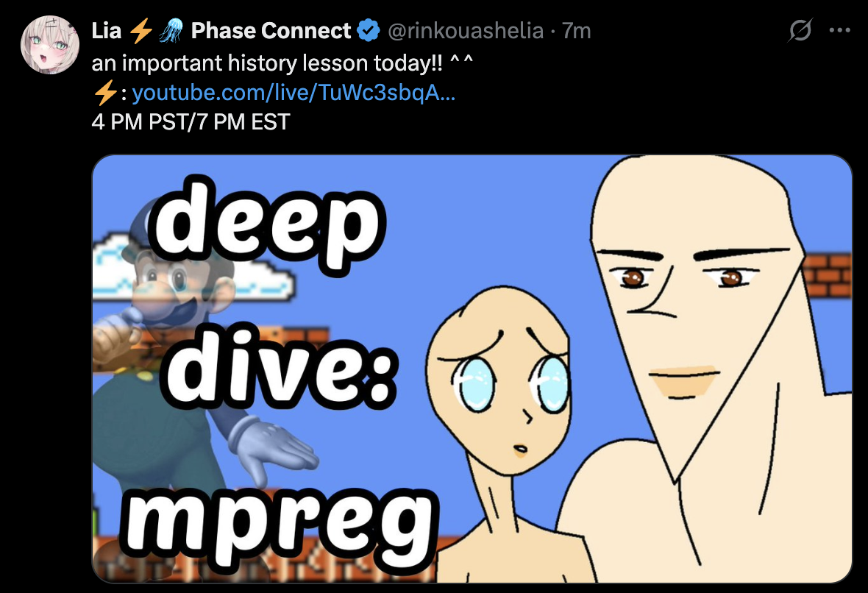Open thumbnail at the "deep" word
This screenshot has width=868, height=593.
(268, 226)
